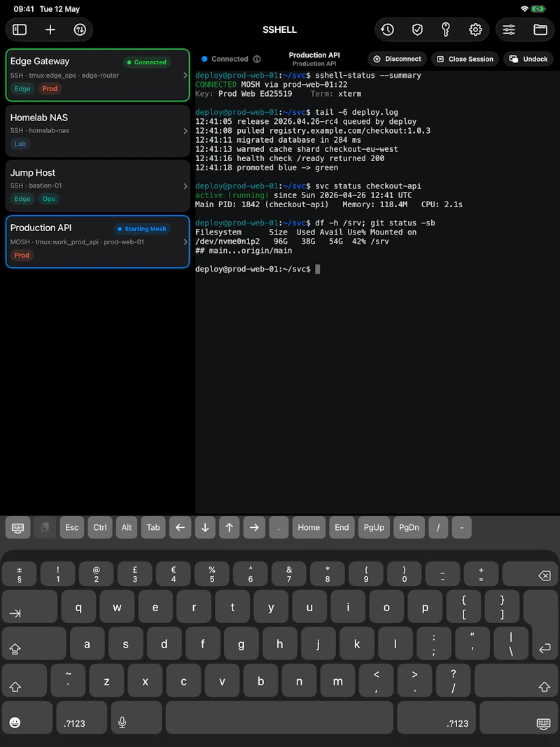
Task: Select the Jump Host card
Action: [x=97, y=186]
